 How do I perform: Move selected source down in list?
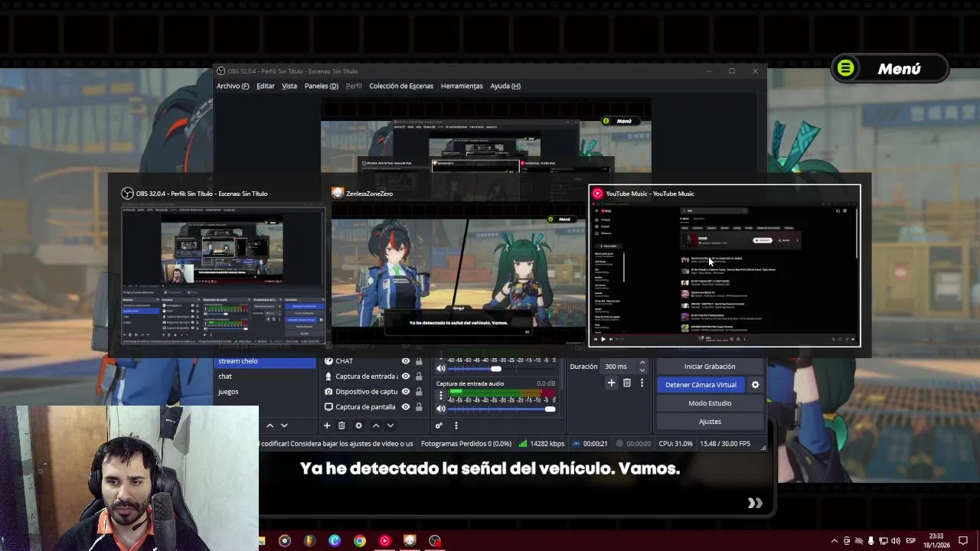click(390, 425)
